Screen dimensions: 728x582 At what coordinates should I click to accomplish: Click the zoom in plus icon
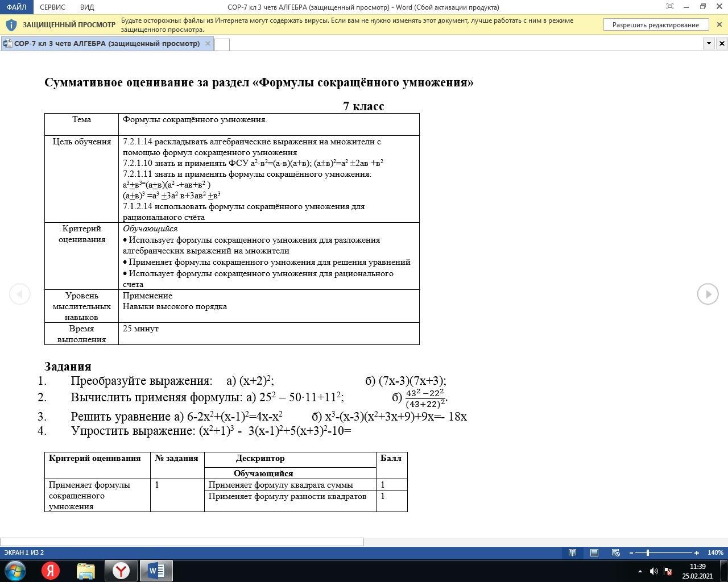coord(696,552)
